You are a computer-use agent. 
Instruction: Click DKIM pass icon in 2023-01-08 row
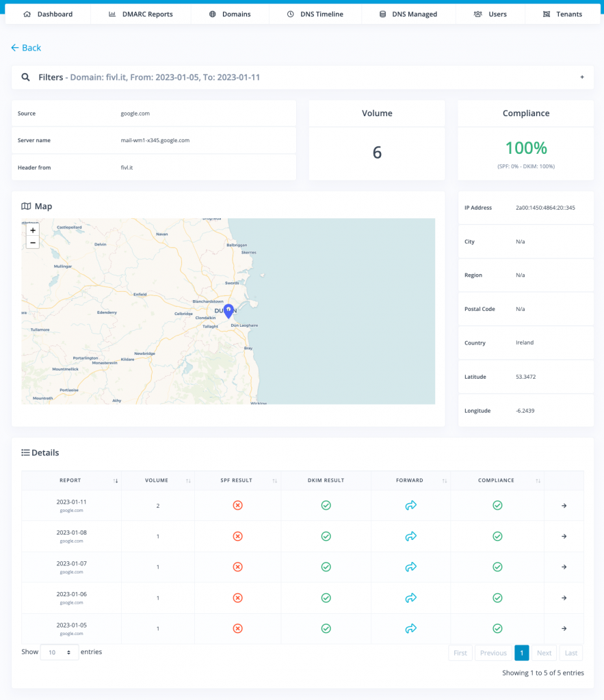tap(326, 536)
